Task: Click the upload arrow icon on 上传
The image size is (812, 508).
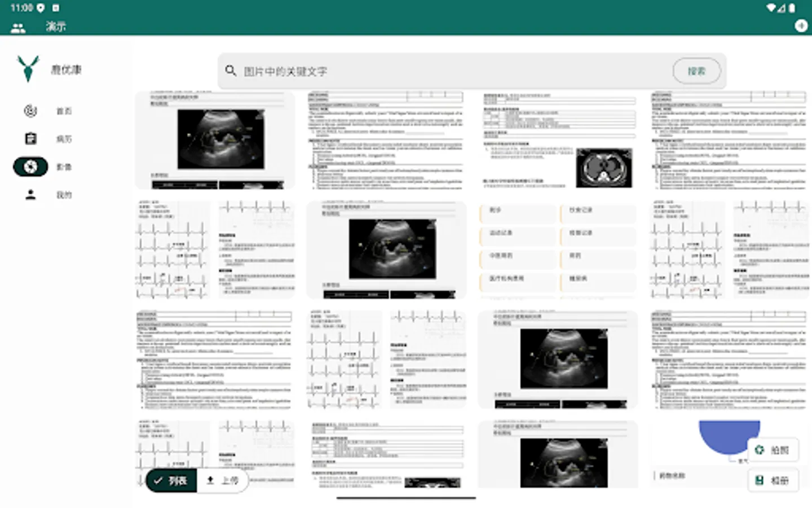Action: [209, 480]
